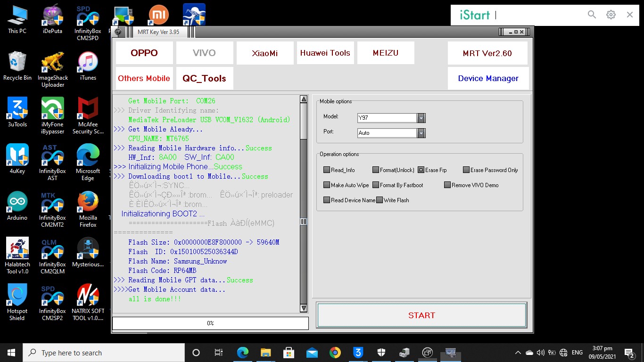
Task: Enable Format By Fastboot option
Action: [x=376, y=185]
